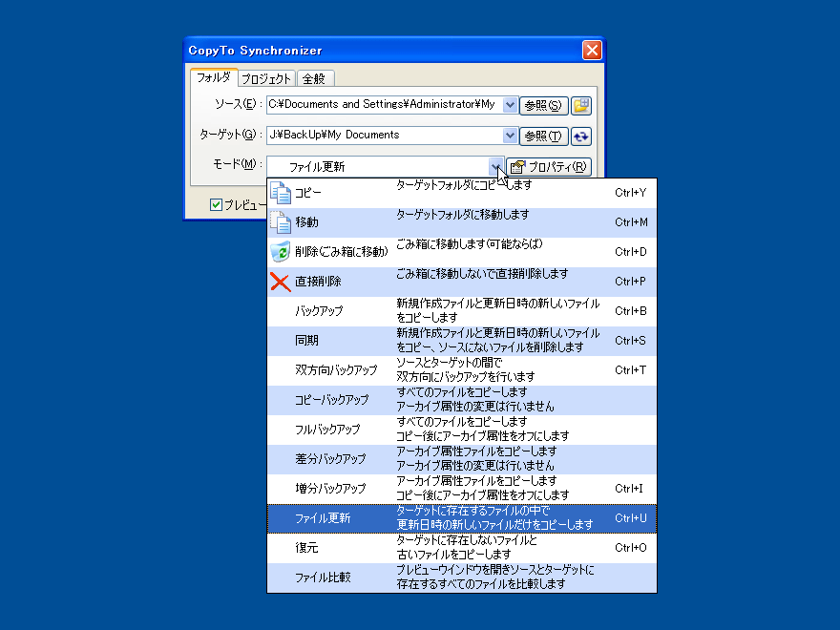Click the 参照(S) browse button
Image resolution: width=840 pixels, height=630 pixels.
pos(543,105)
